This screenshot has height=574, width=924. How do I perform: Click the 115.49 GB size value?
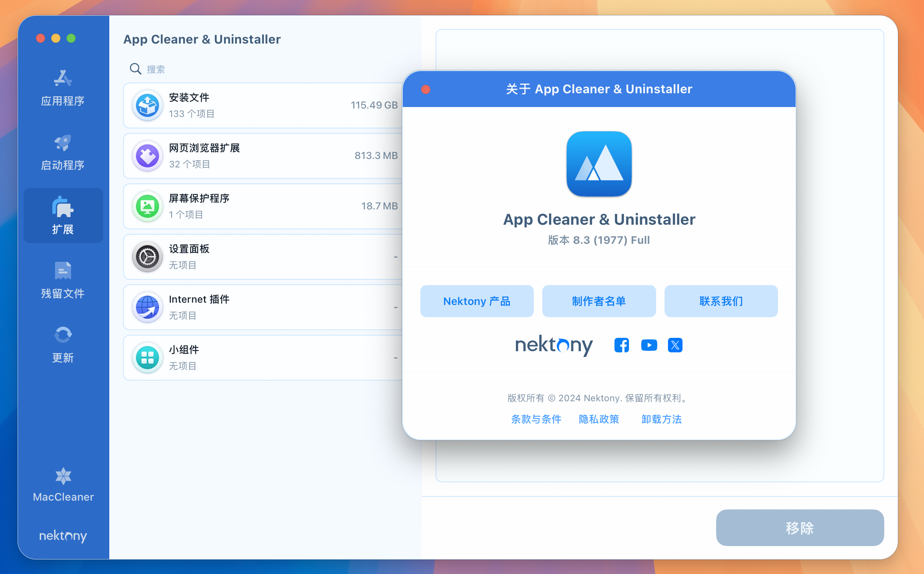(x=374, y=105)
